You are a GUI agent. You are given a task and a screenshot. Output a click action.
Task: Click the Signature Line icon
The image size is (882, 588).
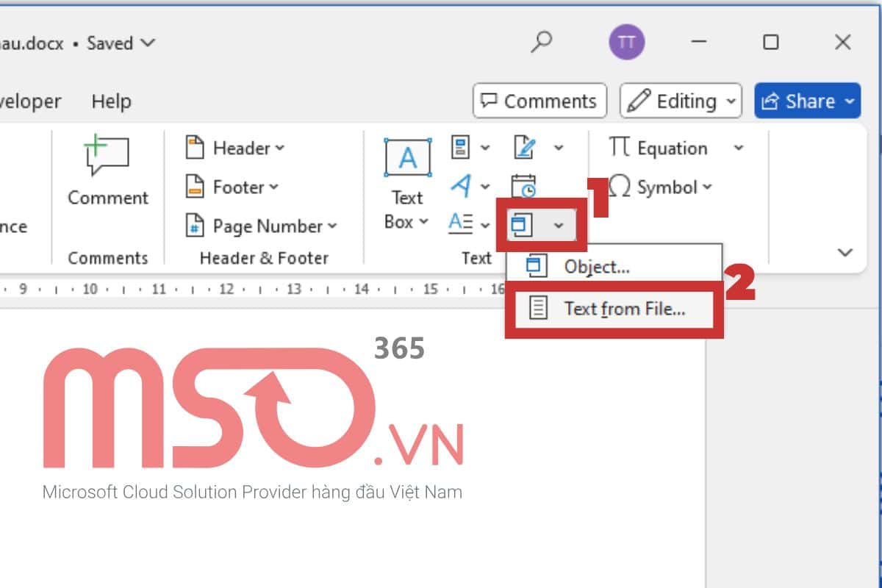(524, 148)
